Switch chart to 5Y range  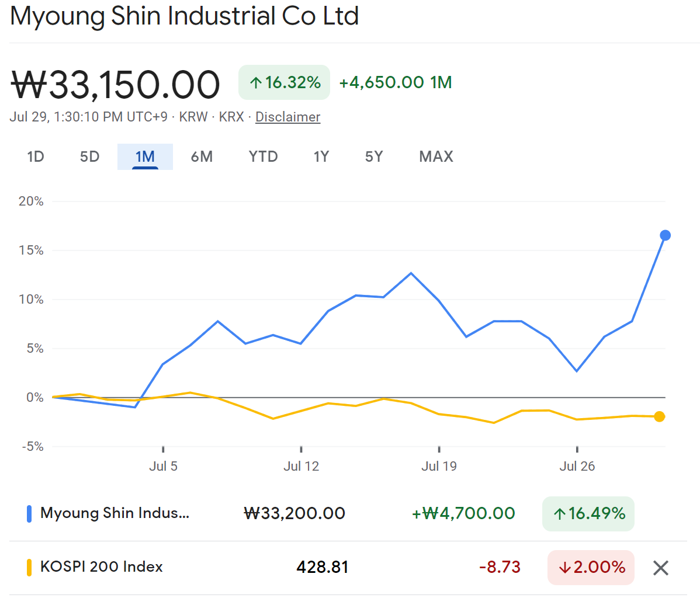[374, 157]
